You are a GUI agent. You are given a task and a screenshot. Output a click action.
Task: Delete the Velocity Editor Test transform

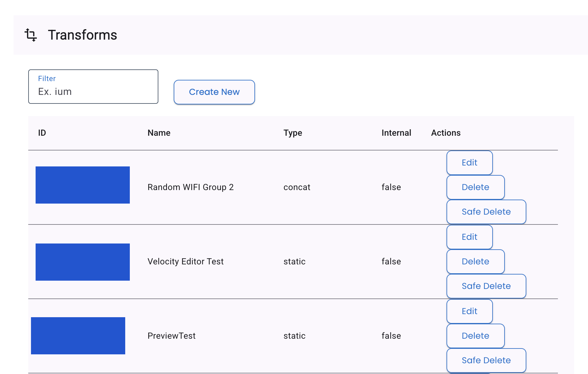coord(475,261)
